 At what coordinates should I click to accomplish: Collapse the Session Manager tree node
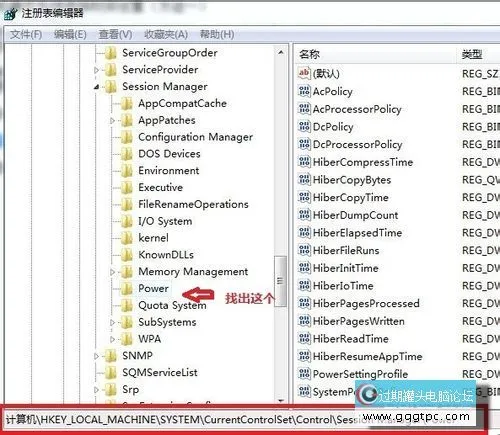point(96,87)
